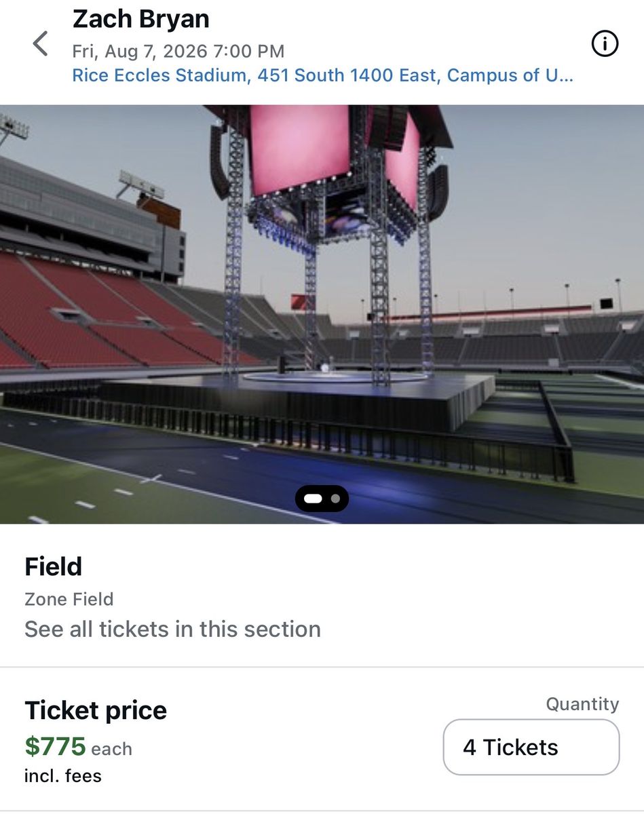The width and height of the screenshot is (644, 814).
Task: Go back using the left chevron
Action: [41, 44]
